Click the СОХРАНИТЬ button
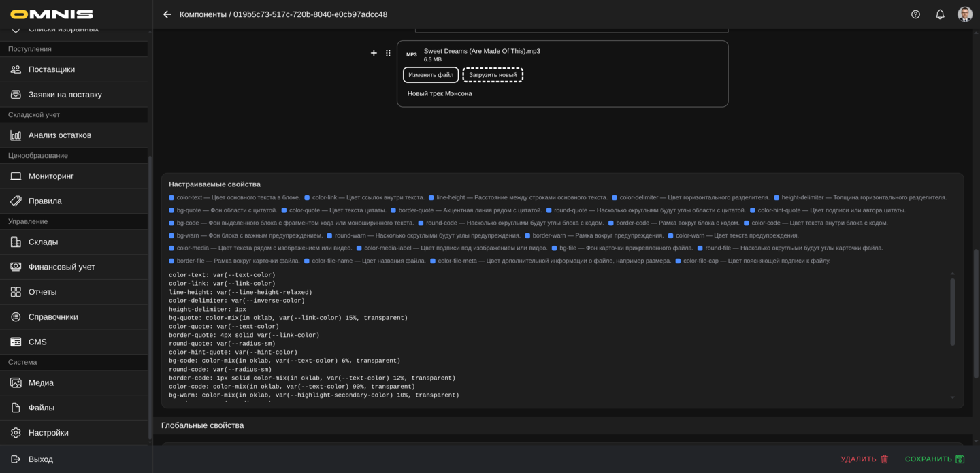The image size is (980, 473). pyautogui.click(x=934, y=459)
